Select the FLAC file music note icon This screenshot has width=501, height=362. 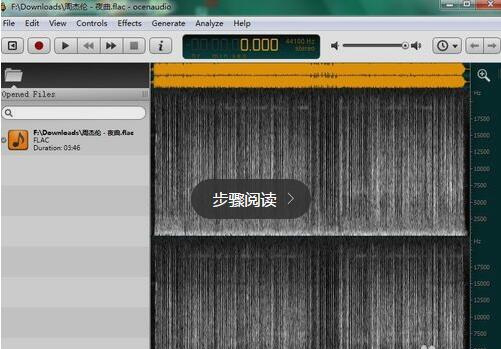click(18, 140)
